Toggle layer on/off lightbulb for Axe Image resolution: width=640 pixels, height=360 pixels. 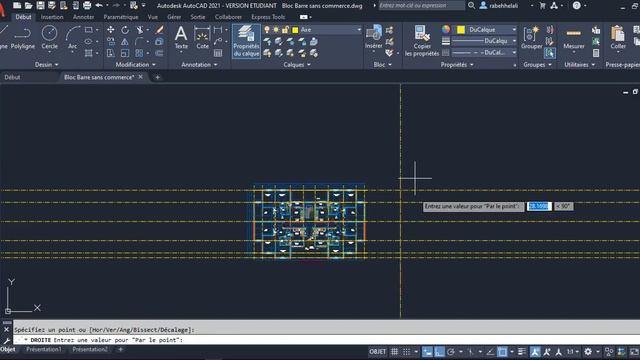(x=267, y=30)
